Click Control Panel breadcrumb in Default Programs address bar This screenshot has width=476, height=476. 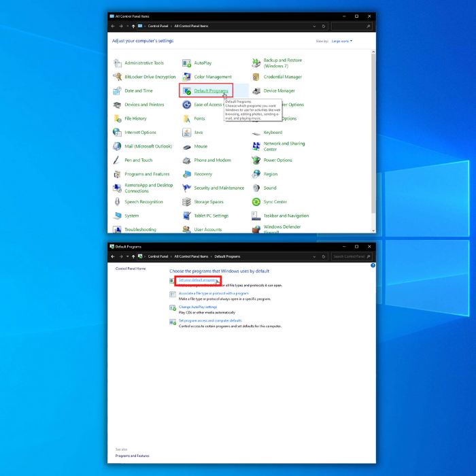(158, 257)
